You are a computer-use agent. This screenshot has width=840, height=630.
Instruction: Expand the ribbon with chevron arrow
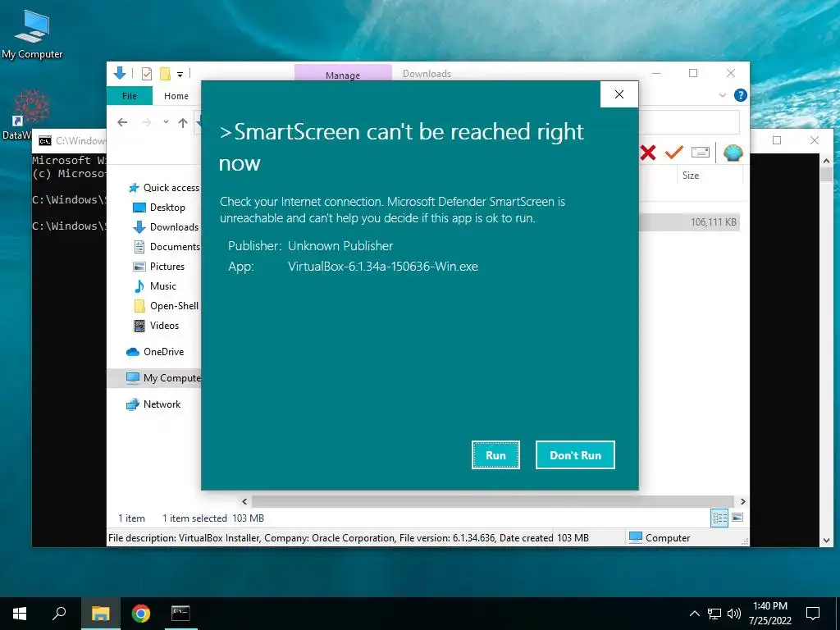[722, 95]
